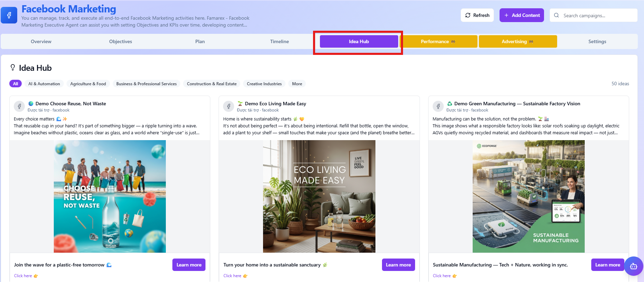Open the Choose Reuse, Not Waste image
644x282 pixels.
click(x=110, y=196)
